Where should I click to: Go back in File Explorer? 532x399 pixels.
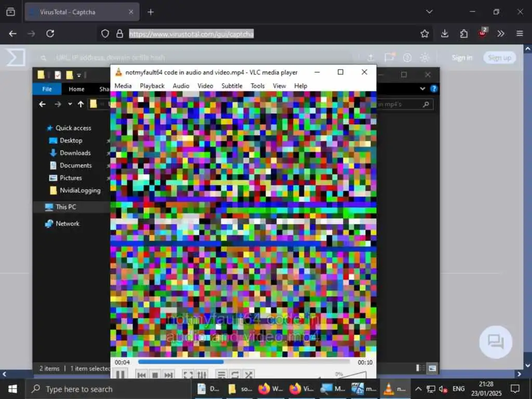point(43,104)
